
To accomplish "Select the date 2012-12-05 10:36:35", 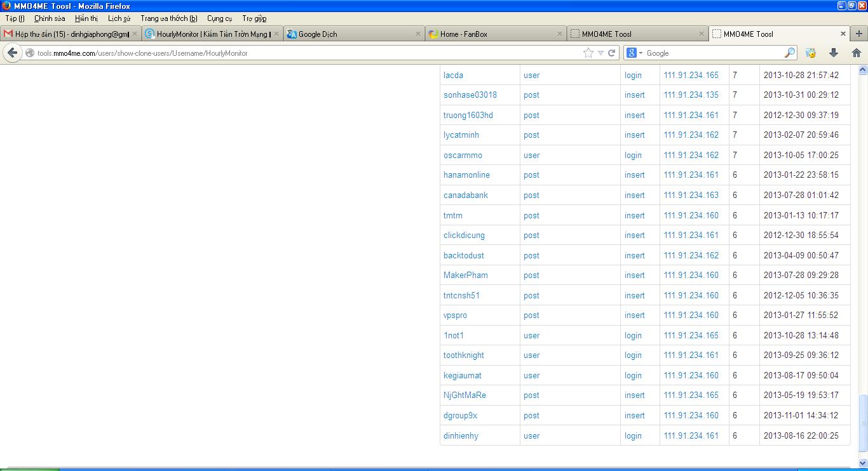I will click(x=801, y=295).
